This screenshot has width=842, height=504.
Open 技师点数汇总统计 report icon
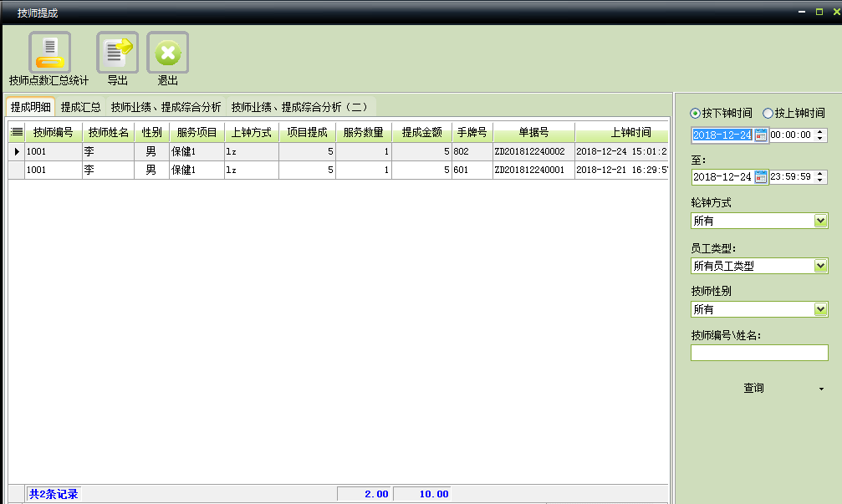click(49, 52)
